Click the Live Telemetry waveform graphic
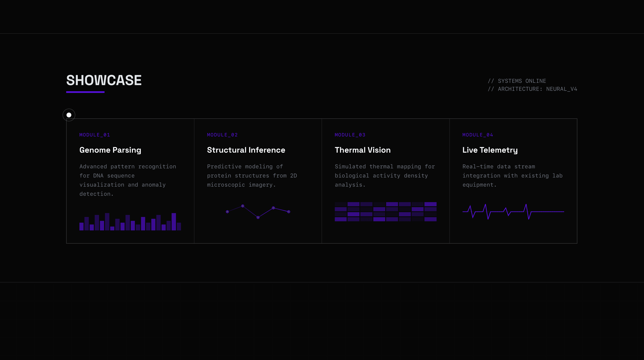Viewport: 644px width, 360px height. pos(513,211)
